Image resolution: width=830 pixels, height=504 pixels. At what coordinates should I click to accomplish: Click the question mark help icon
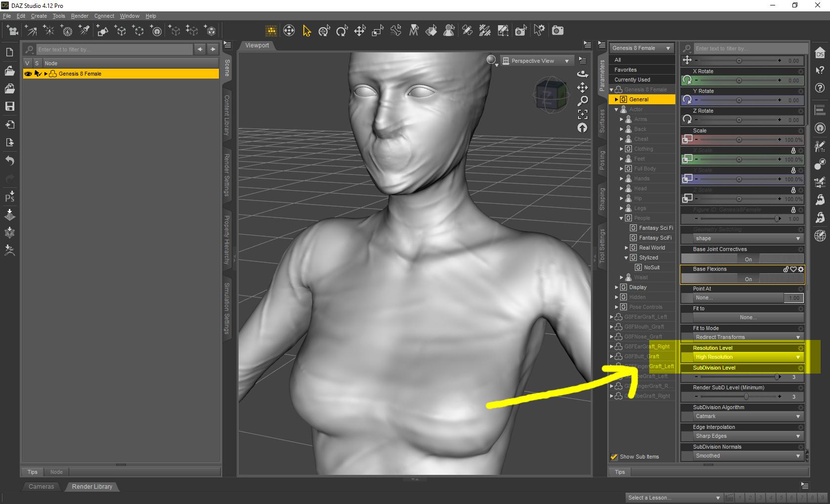[820, 88]
